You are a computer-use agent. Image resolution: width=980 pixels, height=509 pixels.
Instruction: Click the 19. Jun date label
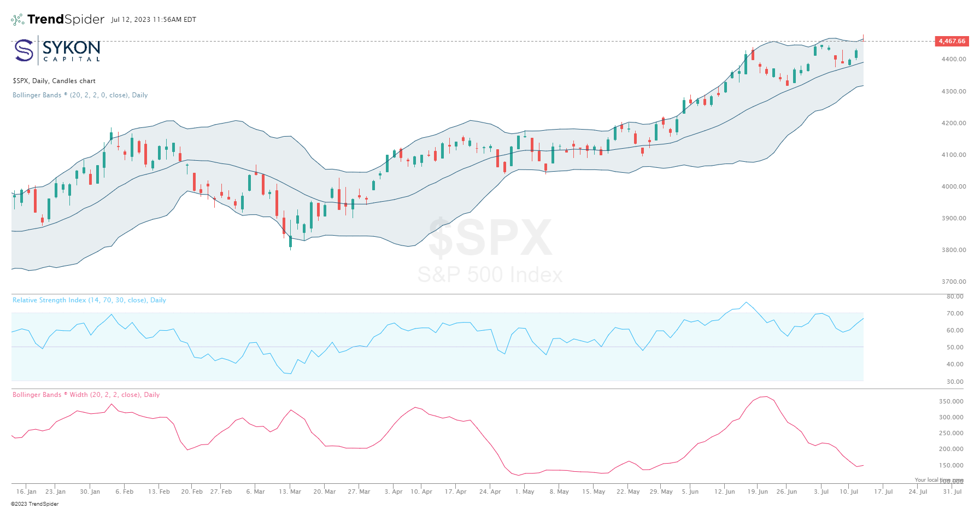point(758,492)
